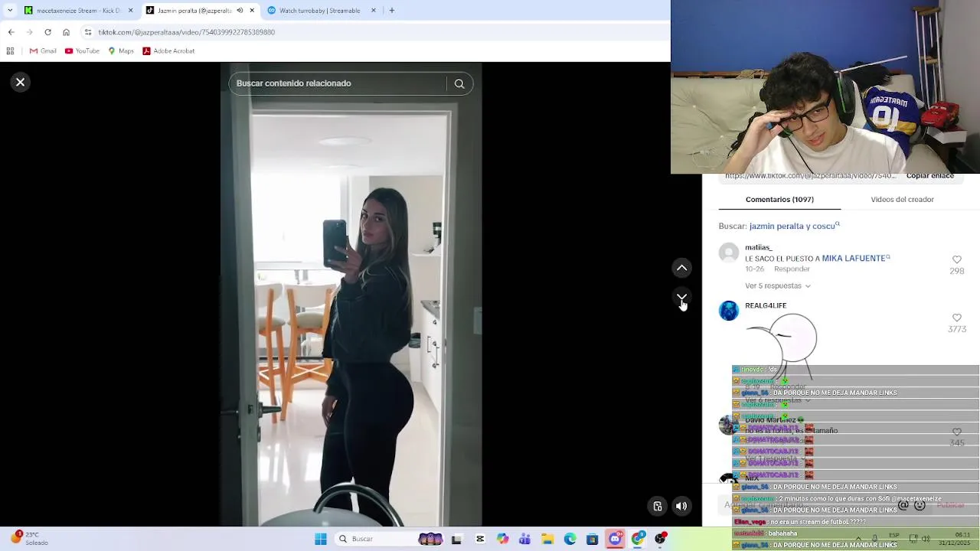The image size is (980, 551).
Task: Go to next video with down chevron
Action: pos(681,297)
